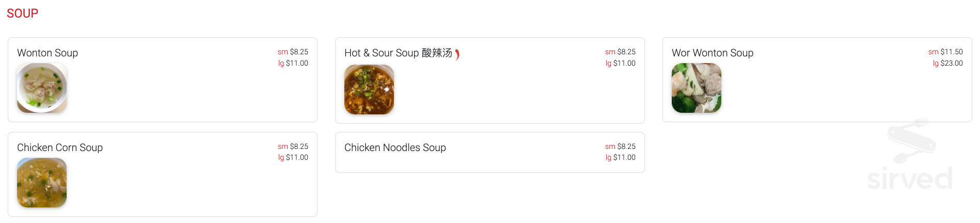Click the Hot & Sour Soup item title
Viewport: 980px width, 223px height.
tap(398, 53)
